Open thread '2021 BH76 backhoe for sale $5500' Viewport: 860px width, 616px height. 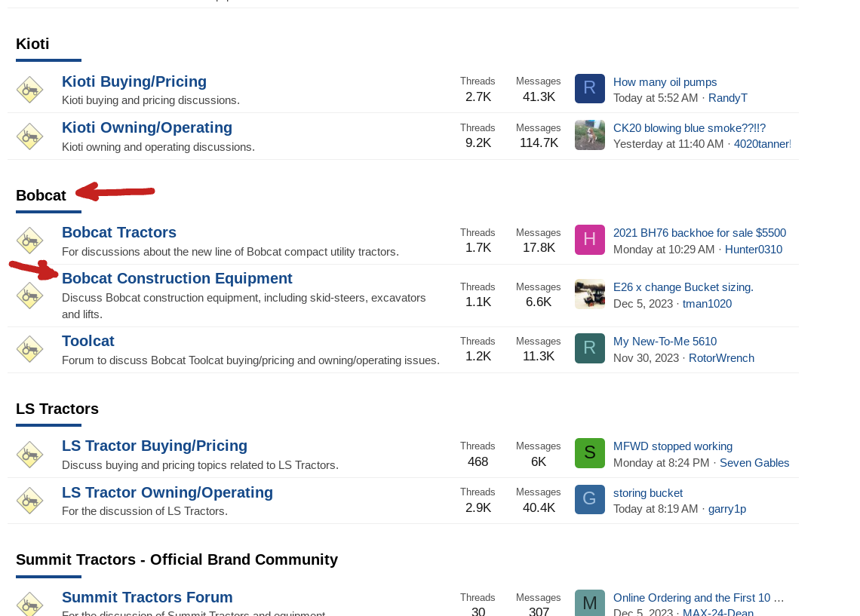coord(699,233)
